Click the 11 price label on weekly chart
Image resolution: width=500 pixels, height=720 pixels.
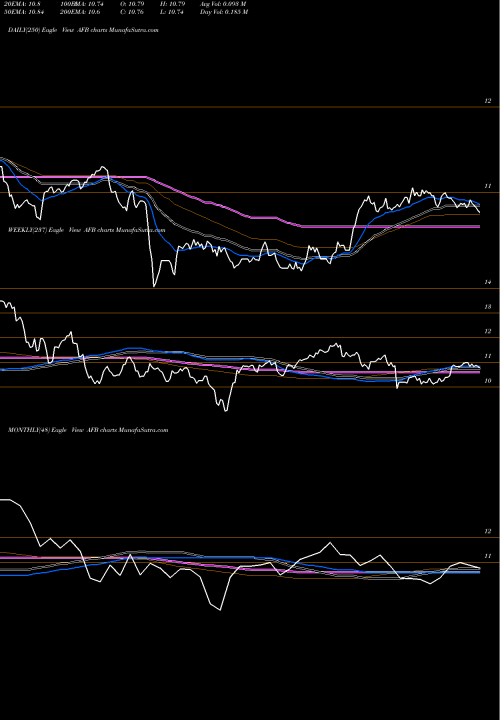tap(488, 356)
